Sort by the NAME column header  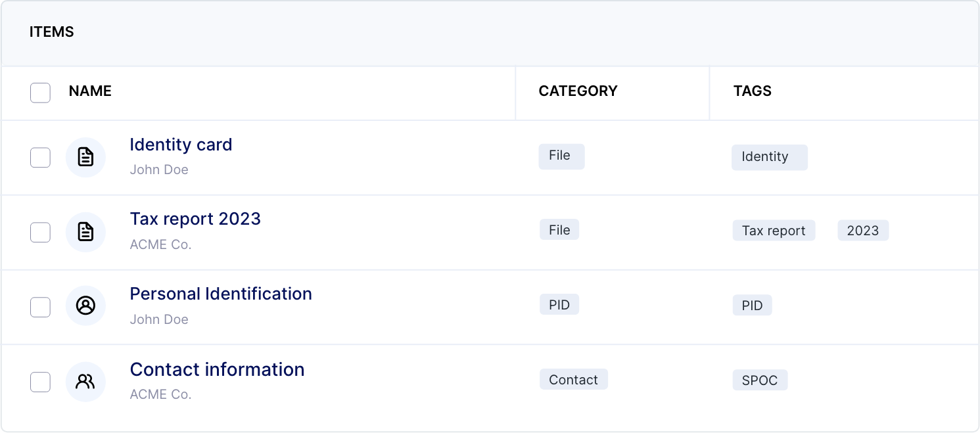point(90,91)
